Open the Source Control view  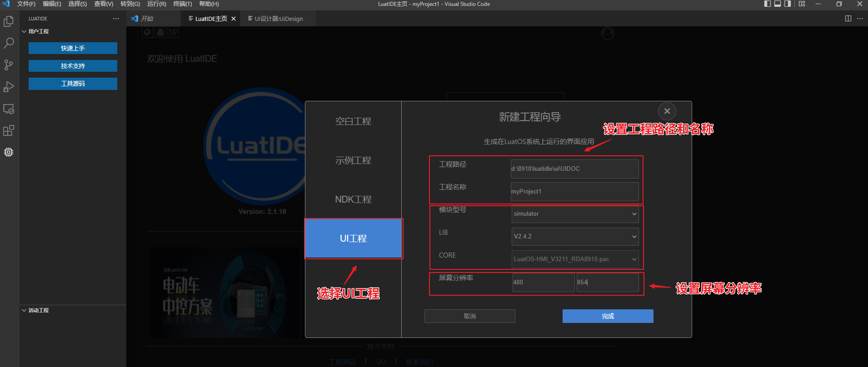pyautogui.click(x=9, y=65)
